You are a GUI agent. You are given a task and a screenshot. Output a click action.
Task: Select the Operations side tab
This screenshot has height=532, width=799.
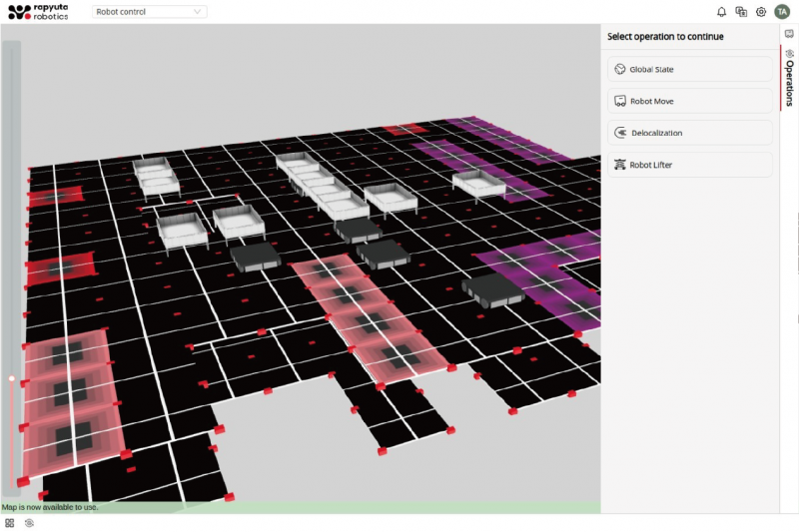[x=789, y=80]
